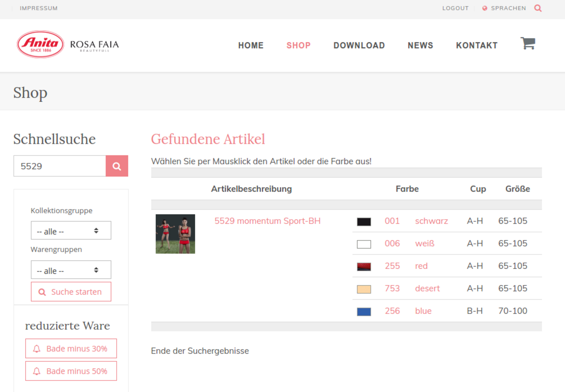Open Sprachen language selector

pos(504,8)
